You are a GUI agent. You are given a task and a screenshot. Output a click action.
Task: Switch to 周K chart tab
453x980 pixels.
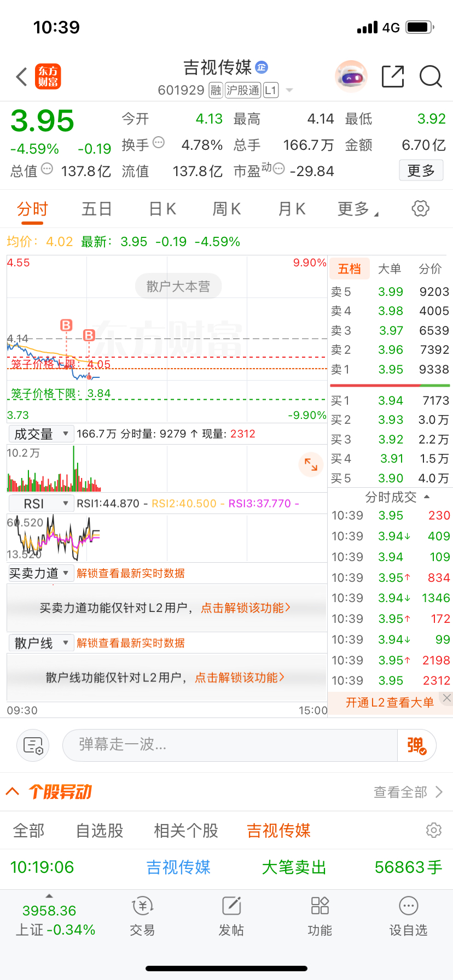[x=226, y=209]
